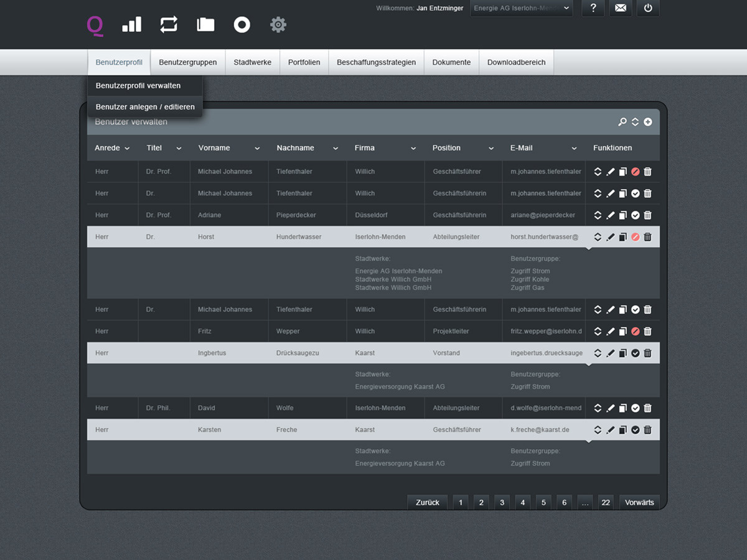Open the bar chart statistics icon
The width and height of the screenshot is (747, 560).
[x=132, y=24]
